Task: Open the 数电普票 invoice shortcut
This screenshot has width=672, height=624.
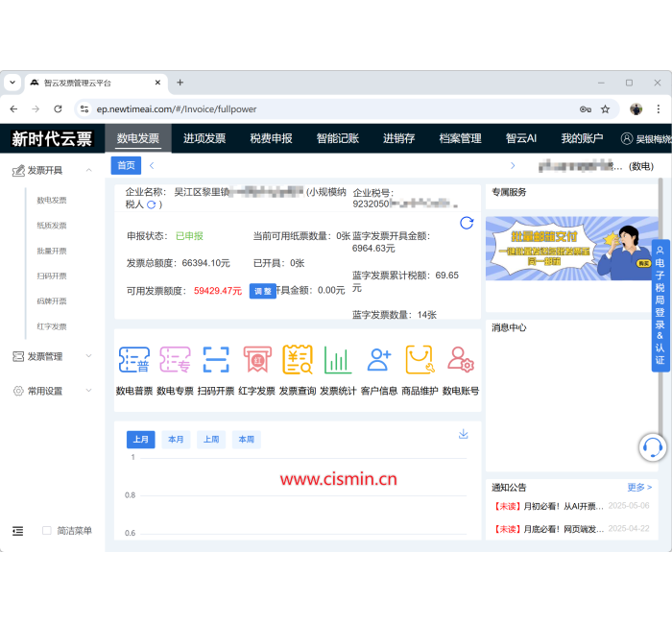Action: tap(134, 371)
